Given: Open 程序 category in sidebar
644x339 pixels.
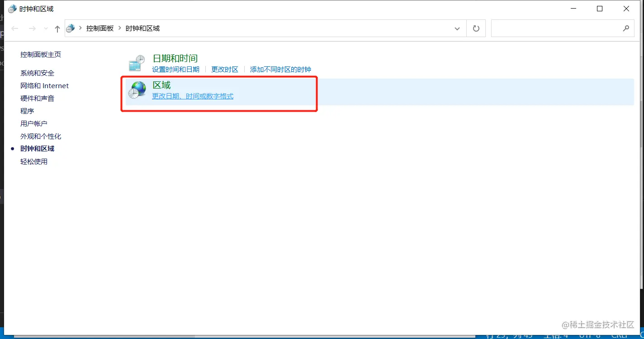Looking at the screenshot, I should (27, 111).
